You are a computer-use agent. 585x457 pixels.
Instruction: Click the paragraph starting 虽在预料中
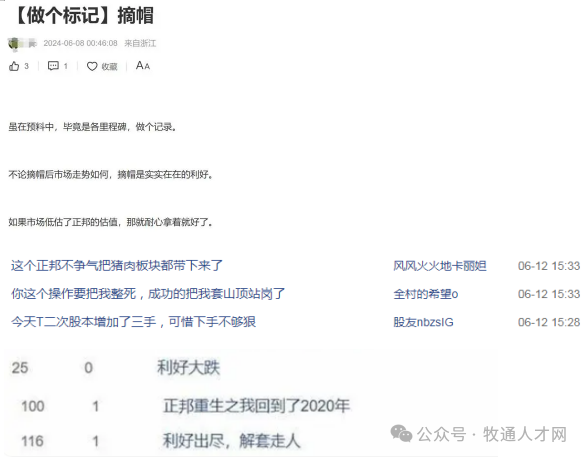pos(92,127)
